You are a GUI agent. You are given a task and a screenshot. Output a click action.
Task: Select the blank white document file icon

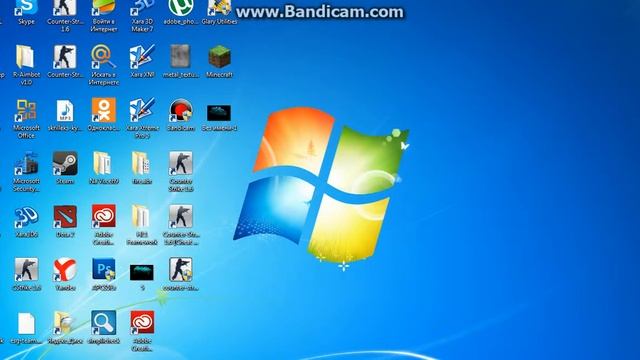(x=26, y=328)
